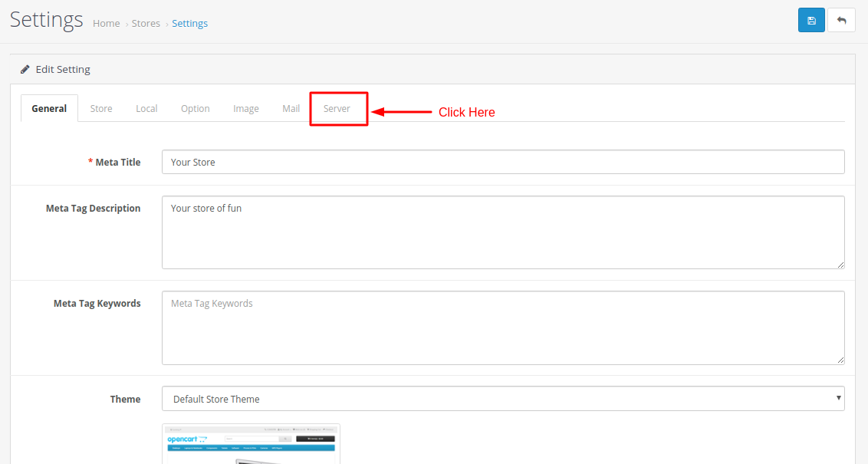
Task: Click the Meta Title label
Action: click(x=118, y=163)
